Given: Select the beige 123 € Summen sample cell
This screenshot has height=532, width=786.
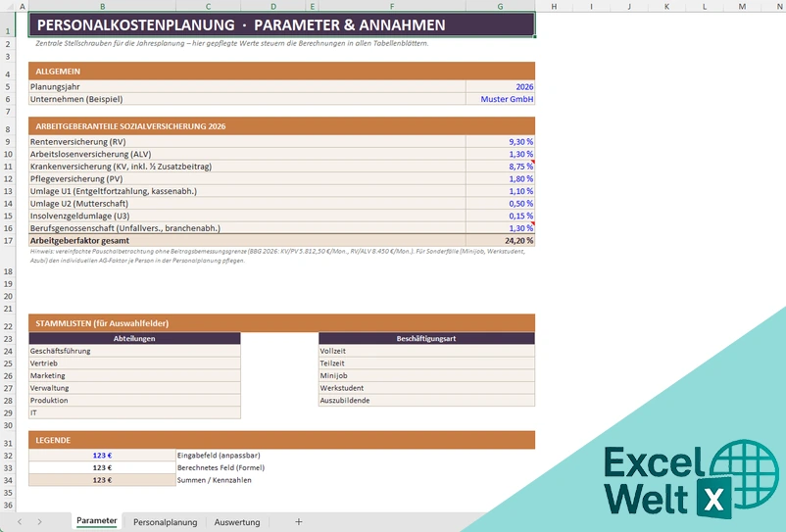Looking at the screenshot, I should (x=102, y=480).
